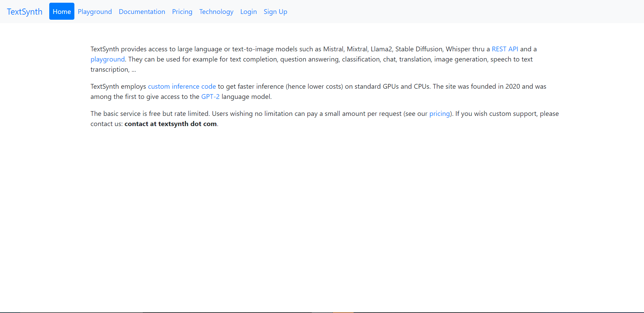Click the word transcription in first paragraph
The height and width of the screenshot is (313, 644).
tap(109, 69)
